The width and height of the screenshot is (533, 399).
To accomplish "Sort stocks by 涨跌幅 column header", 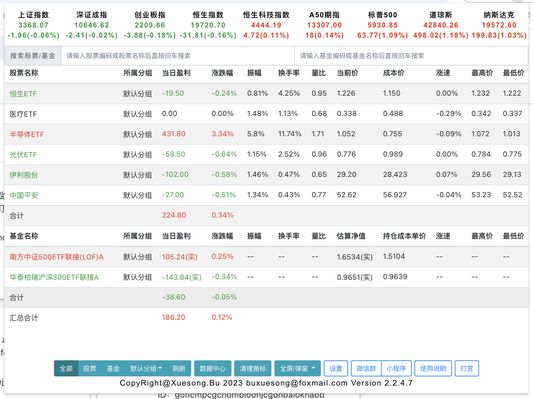I will [x=222, y=73].
